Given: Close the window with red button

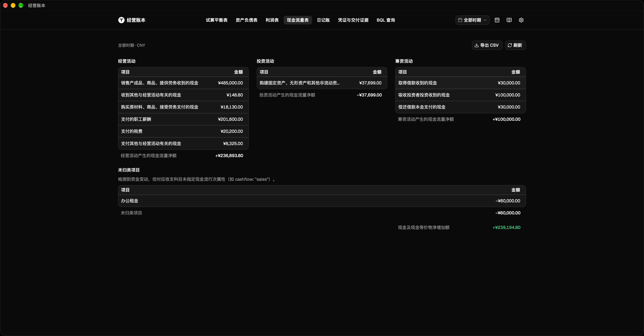Looking at the screenshot, I should click(5, 5).
